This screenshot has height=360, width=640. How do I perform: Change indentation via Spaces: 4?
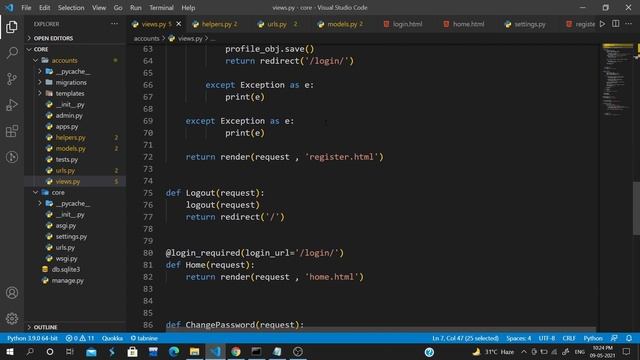point(519,338)
